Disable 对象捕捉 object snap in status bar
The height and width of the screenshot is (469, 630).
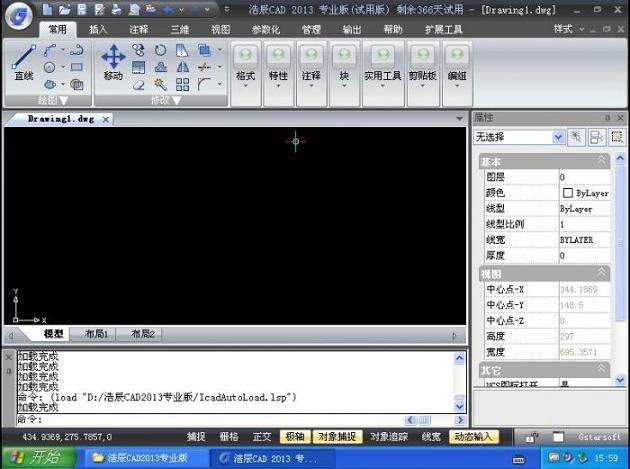pos(335,437)
